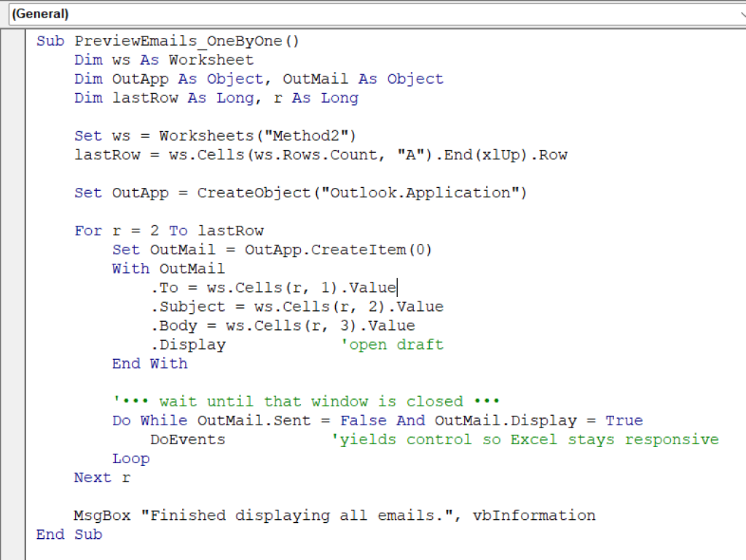Screen dimensions: 746x560
Task: Select the word DoEvents in the code
Action: [x=187, y=439]
